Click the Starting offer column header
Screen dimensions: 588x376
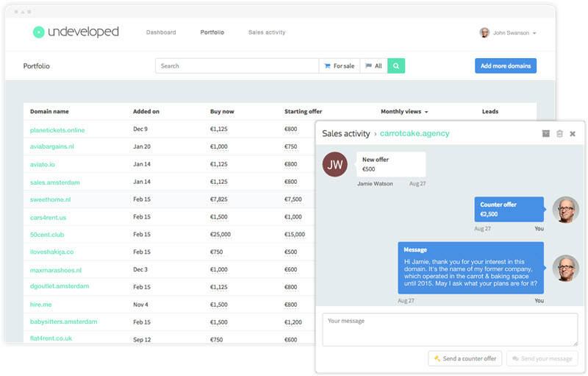pos(303,111)
